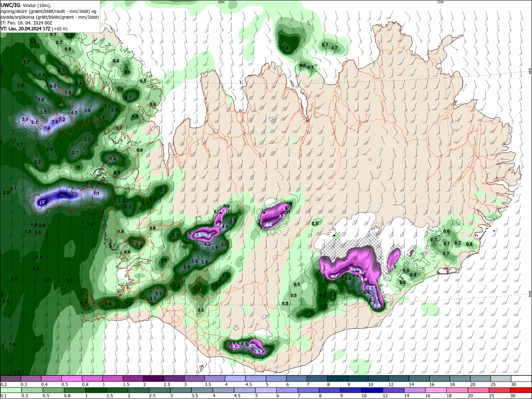Viewport: 532px width, 399px height.
Task: Click the 'UWC/IG: Vindur (10m)' title text
Action: pyautogui.click(x=26, y=5)
